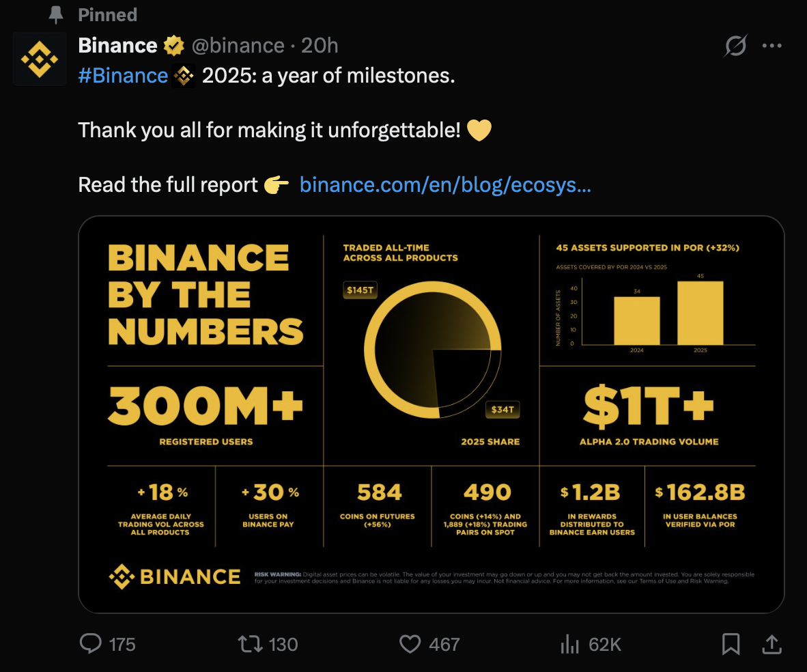Share the post via upload arrow icon

[771, 644]
